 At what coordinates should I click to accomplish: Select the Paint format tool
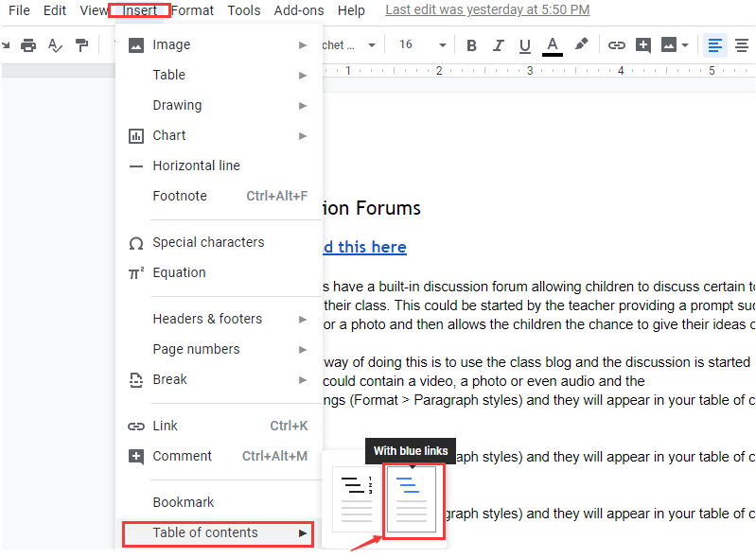click(81, 45)
